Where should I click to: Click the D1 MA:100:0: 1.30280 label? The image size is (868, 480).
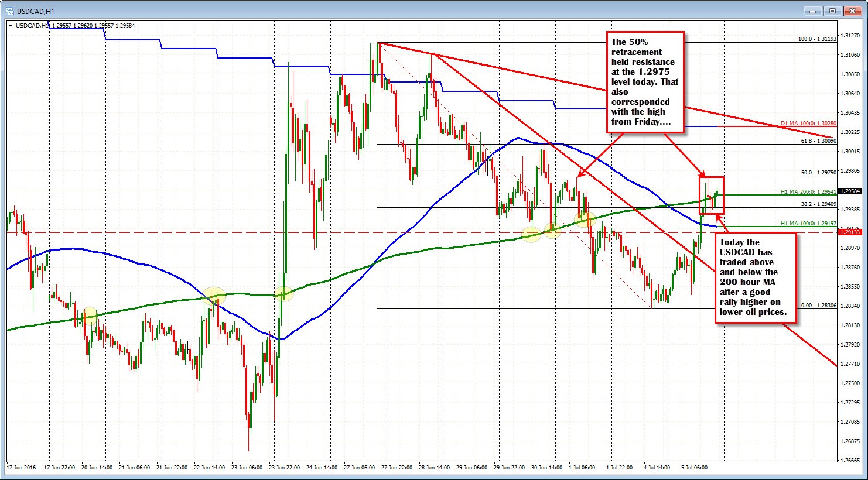(808, 124)
